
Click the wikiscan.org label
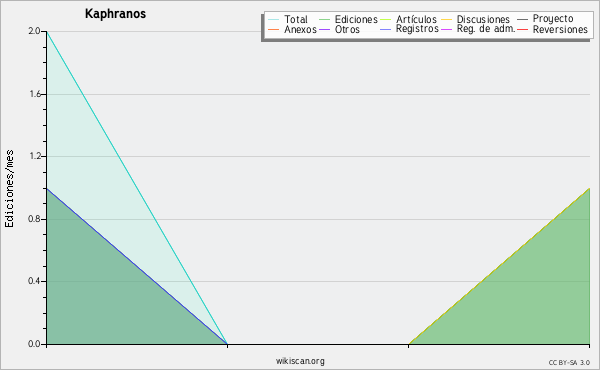[x=300, y=361]
